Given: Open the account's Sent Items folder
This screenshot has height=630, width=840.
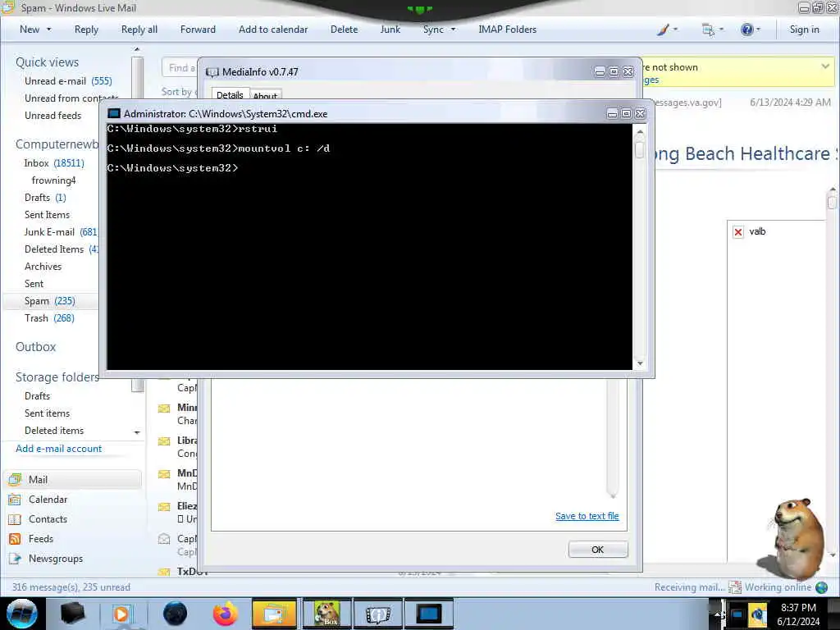Looking at the screenshot, I should 47,214.
